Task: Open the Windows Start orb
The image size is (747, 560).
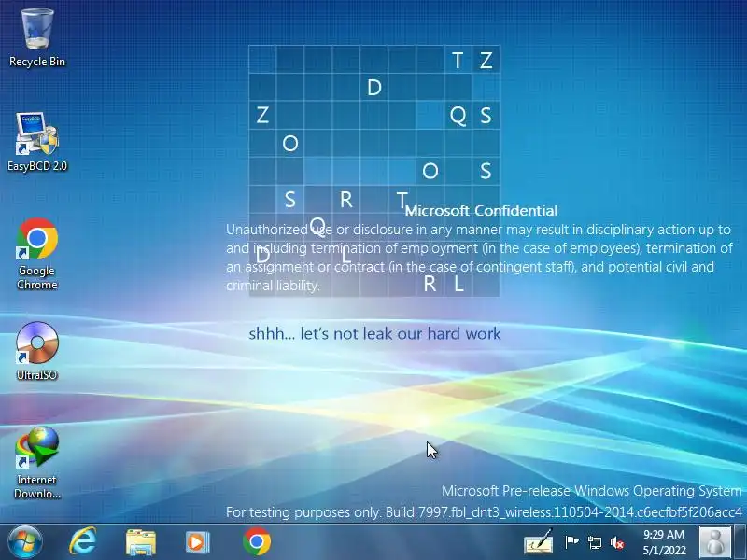Action: (x=25, y=542)
